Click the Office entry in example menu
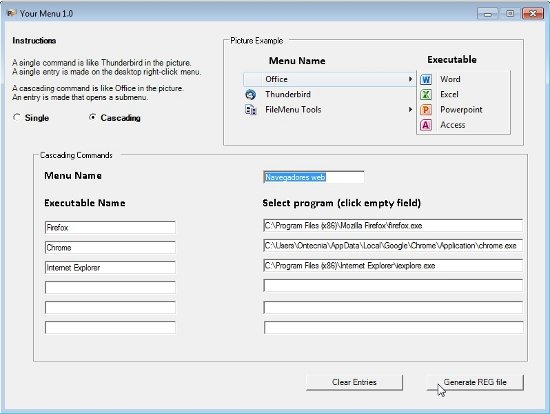This screenshot has width=550, height=414. [329, 79]
